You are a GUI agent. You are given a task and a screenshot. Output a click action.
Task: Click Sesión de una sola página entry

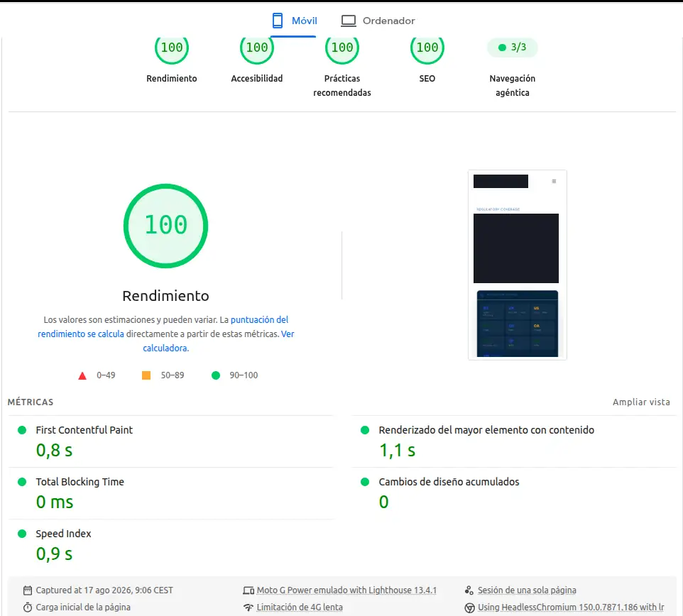pyautogui.click(x=527, y=590)
